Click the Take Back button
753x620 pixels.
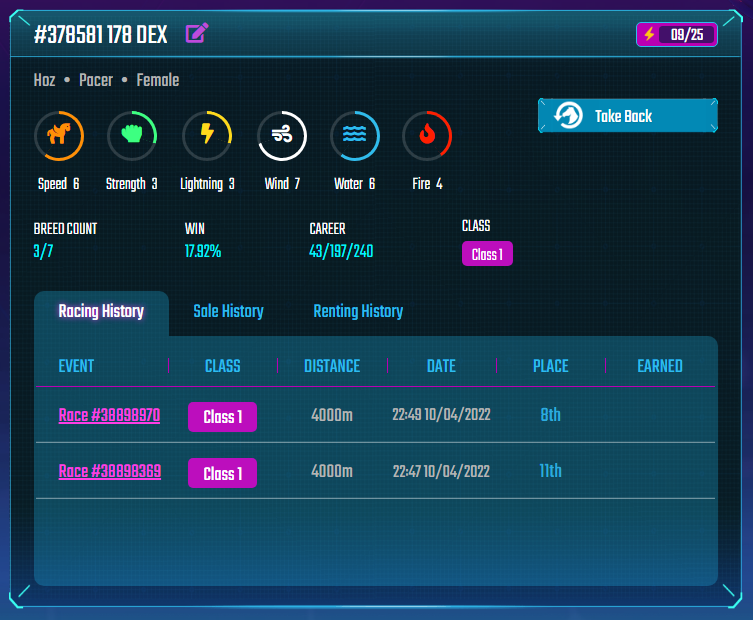click(x=628, y=116)
